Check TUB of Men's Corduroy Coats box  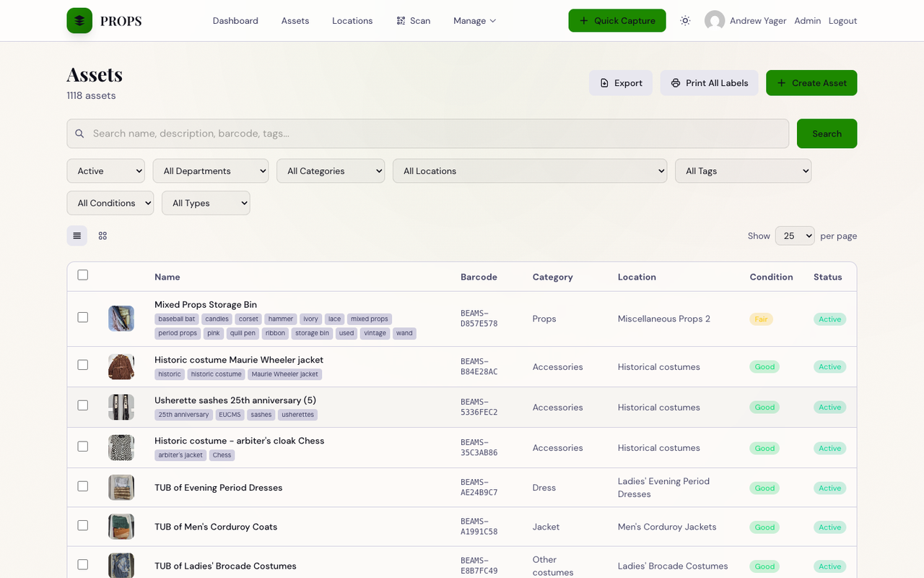[x=83, y=525]
